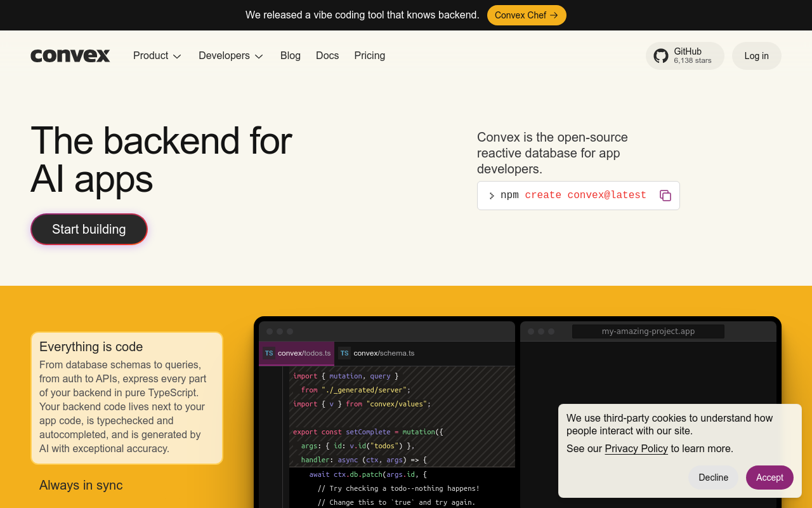The image size is (812, 508).
Task: Click "Convex is the open-source reactive database" text
Action: point(553,153)
